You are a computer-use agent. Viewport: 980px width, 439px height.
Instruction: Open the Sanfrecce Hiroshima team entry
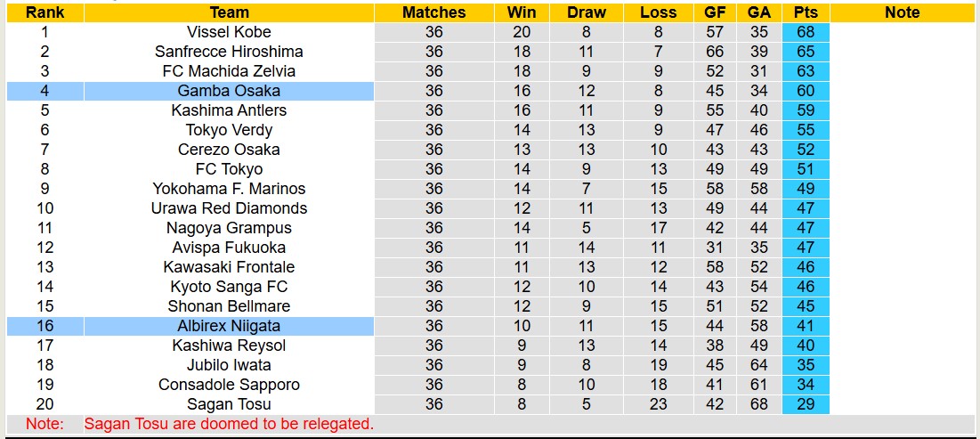pos(229,52)
